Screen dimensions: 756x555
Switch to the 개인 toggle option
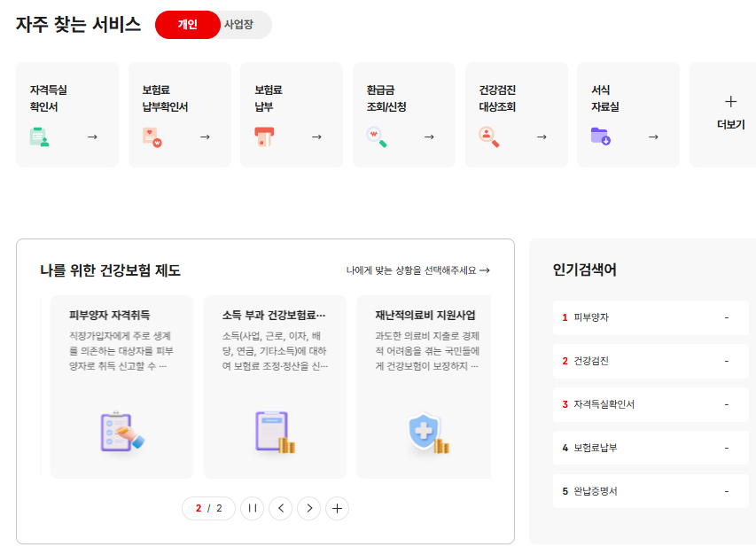187,25
